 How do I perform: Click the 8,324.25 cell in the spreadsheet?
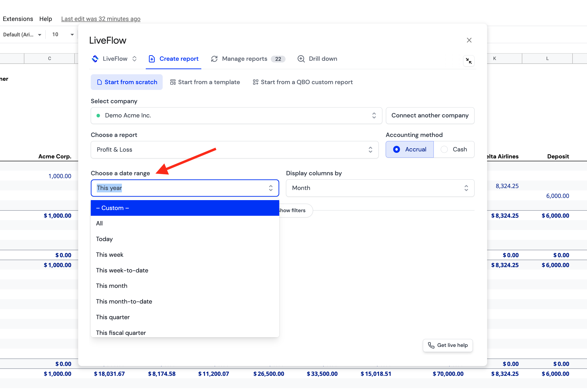(x=507, y=186)
